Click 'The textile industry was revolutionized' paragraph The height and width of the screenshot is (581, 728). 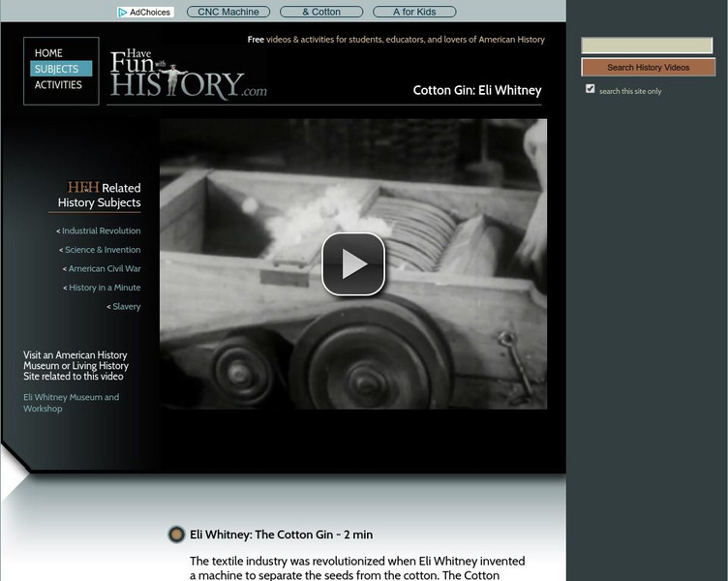point(357,567)
